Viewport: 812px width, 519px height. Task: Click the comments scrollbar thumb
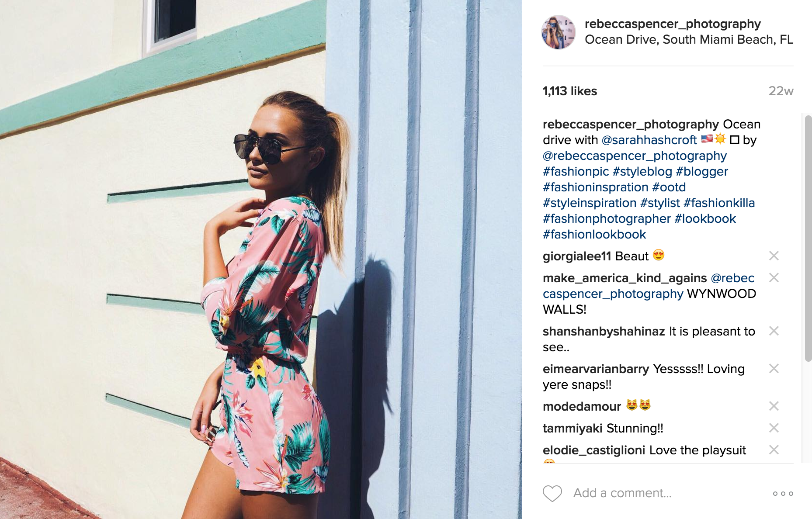[x=808, y=238]
